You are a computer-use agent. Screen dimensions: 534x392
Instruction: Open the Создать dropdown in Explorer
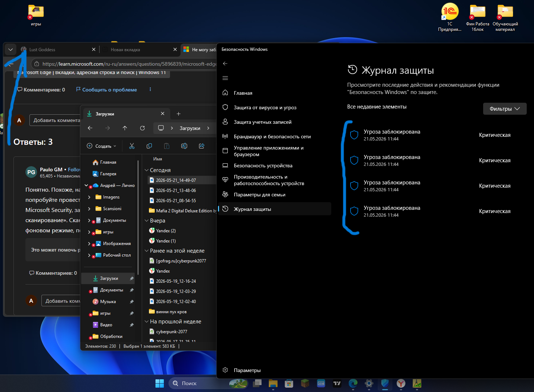[x=102, y=146]
